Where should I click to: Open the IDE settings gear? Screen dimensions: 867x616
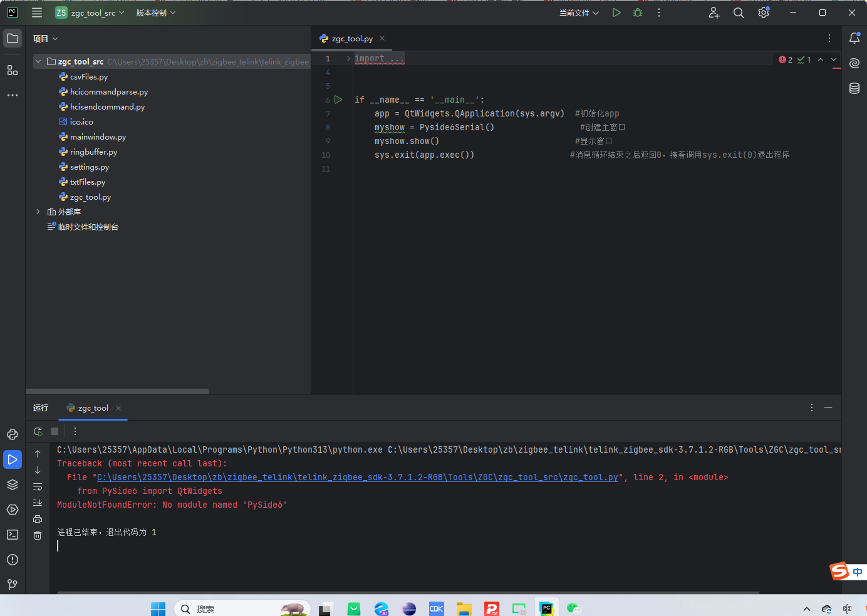pyautogui.click(x=764, y=13)
